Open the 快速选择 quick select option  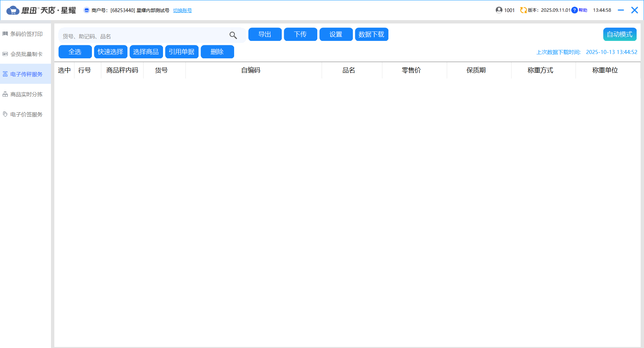[110, 52]
